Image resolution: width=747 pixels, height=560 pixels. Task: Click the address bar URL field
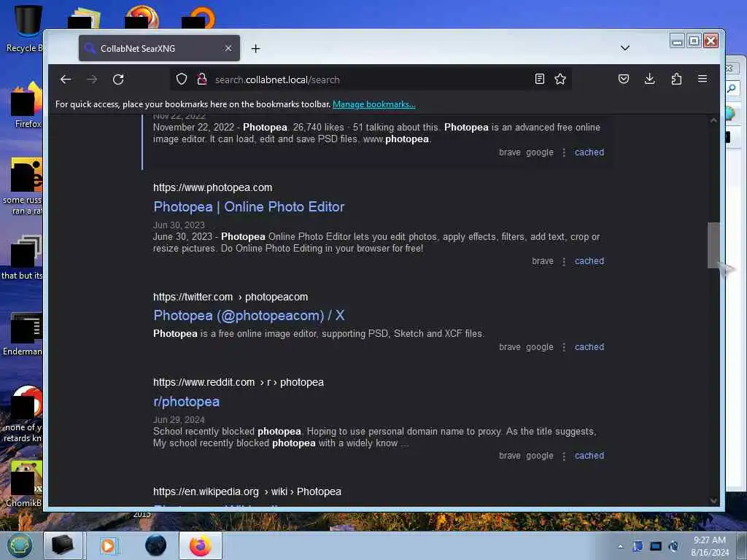[371, 79]
